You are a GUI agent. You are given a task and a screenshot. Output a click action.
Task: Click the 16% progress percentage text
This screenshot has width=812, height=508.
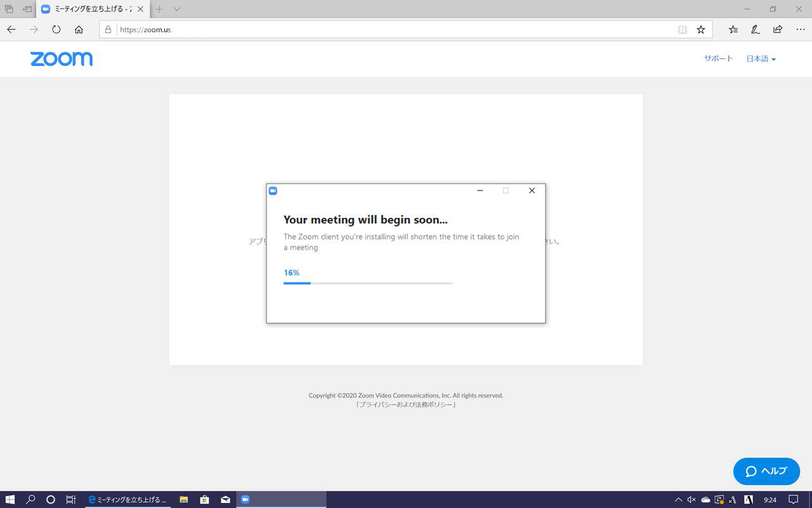pos(291,272)
